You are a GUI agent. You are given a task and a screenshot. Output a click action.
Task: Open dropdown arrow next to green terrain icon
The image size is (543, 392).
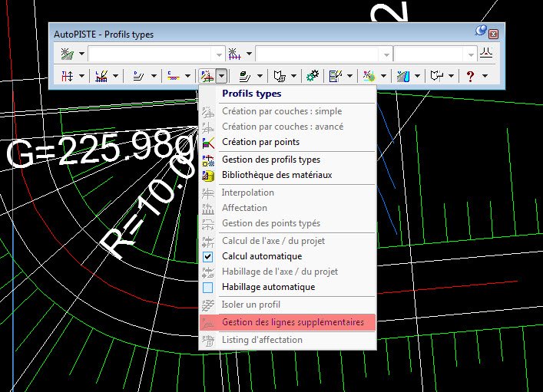(81, 54)
